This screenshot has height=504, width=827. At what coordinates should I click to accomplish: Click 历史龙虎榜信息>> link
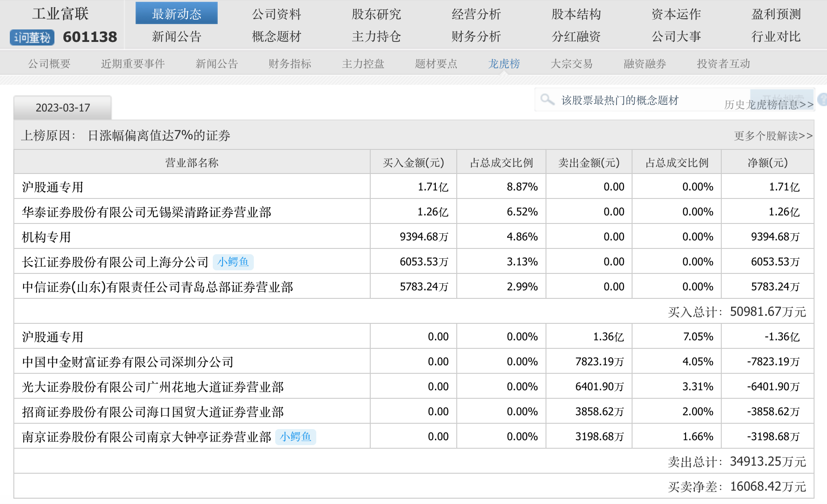click(769, 105)
